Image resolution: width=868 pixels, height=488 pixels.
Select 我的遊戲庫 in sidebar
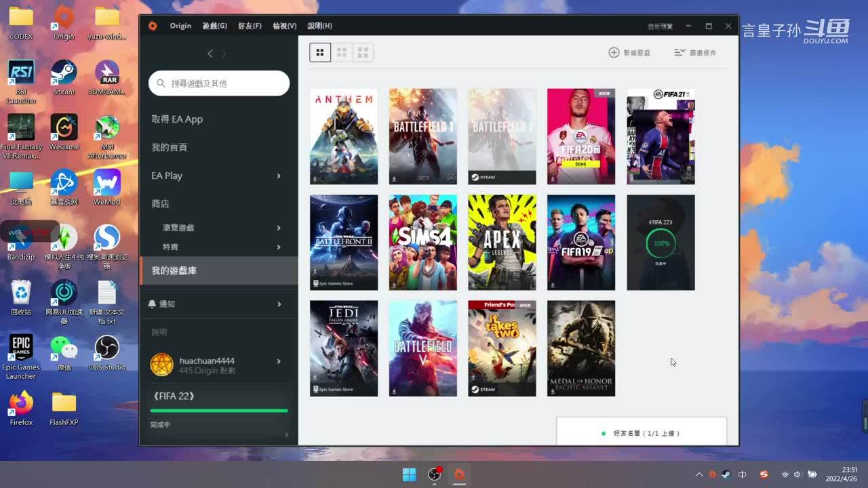click(219, 270)
